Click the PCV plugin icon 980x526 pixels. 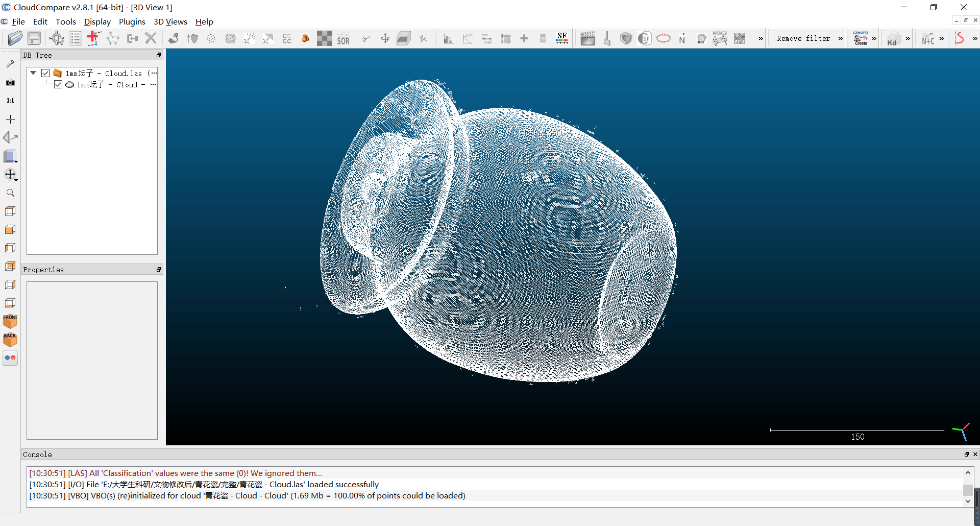tap(739, 38)
